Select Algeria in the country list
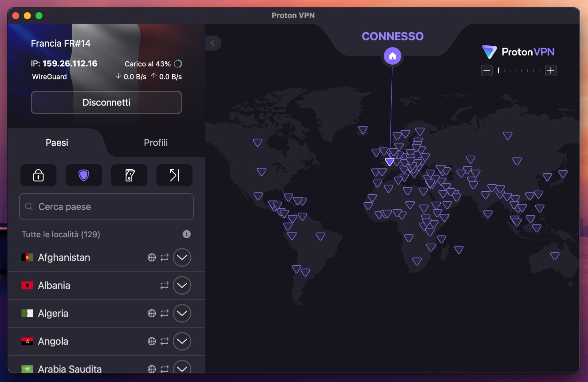This screenshot has height=382, width=588. coord(106,313)
